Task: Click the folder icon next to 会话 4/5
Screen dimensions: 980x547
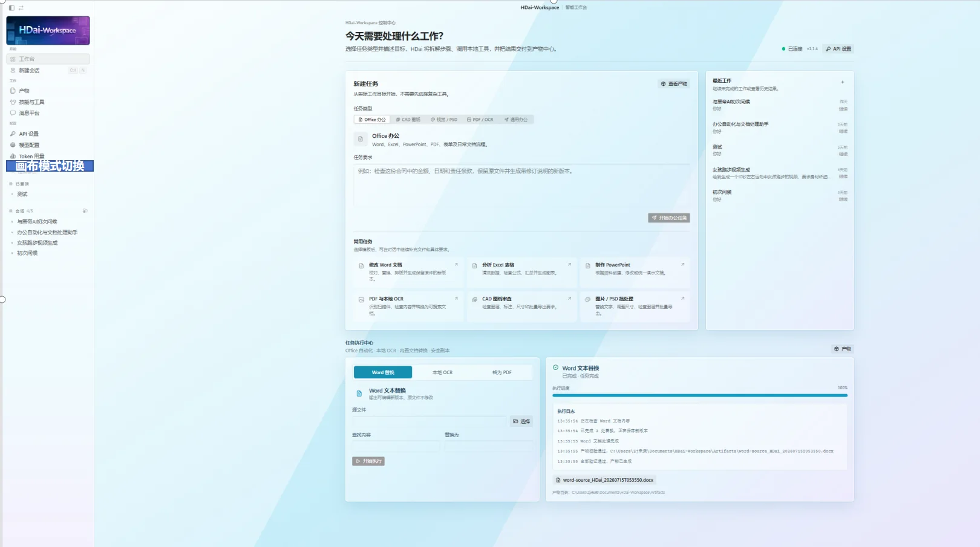Action: (x=85, y=211)
